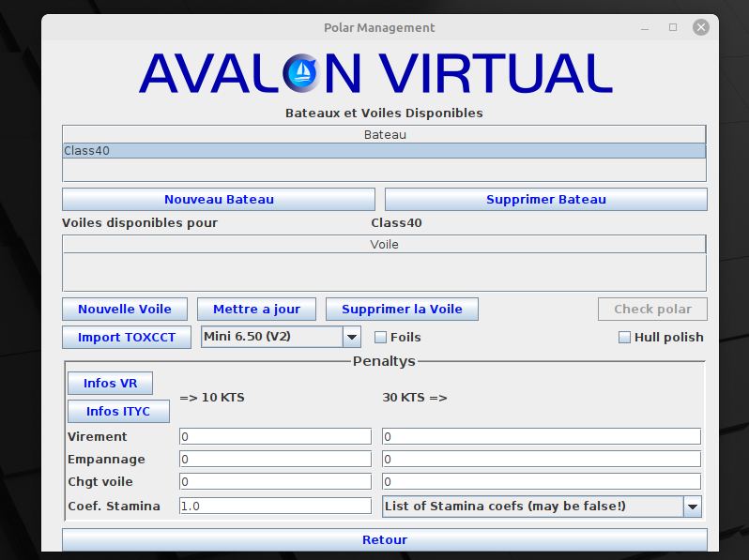Click the Avalon Virtual sailboat logo icon
The image size is (749, 560).
[x=302, y=72]
